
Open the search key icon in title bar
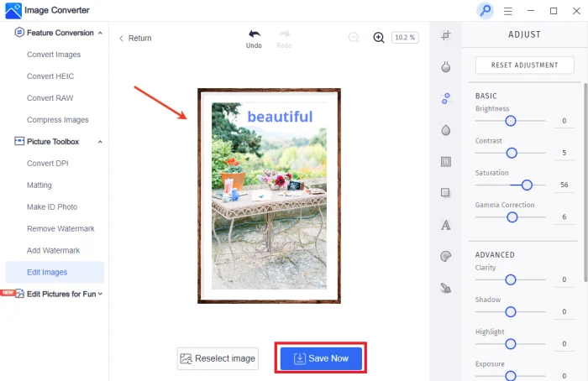point(485,10)
